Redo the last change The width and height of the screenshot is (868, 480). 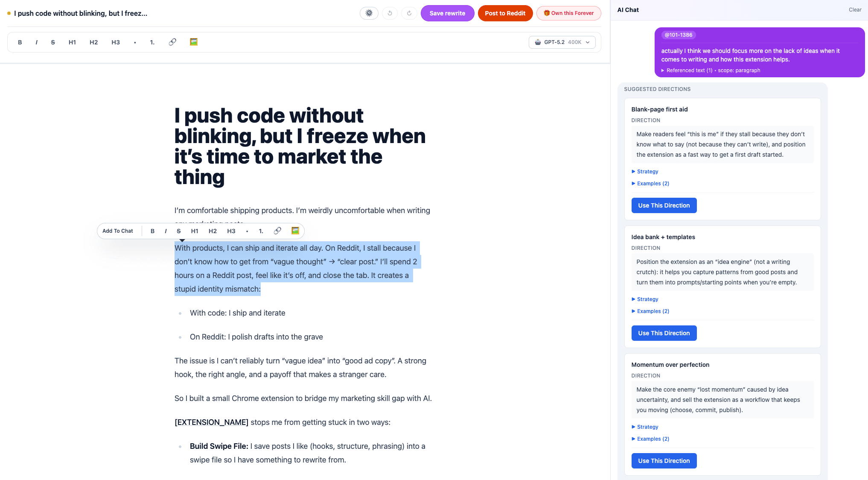point(409,13)
